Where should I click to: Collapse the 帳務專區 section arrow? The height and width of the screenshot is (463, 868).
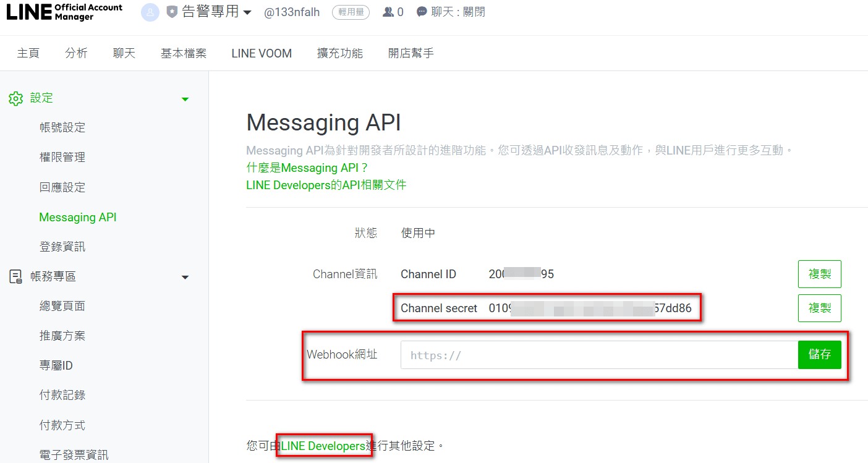click(x=185, y=278)
